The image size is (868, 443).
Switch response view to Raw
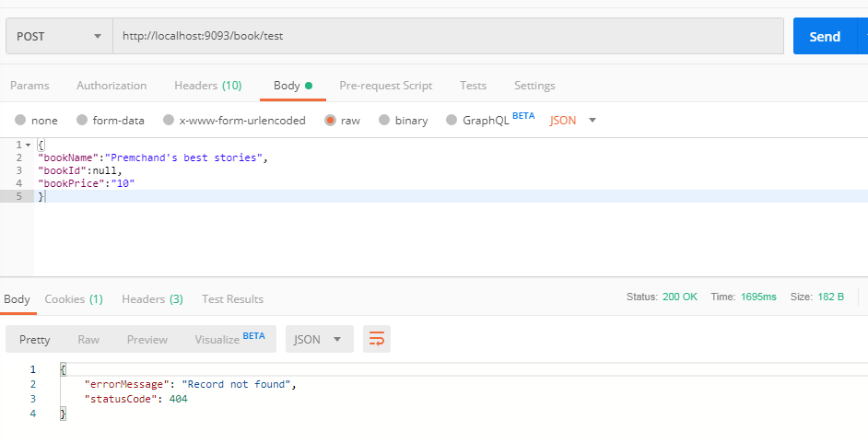click(x=88, y=339)
